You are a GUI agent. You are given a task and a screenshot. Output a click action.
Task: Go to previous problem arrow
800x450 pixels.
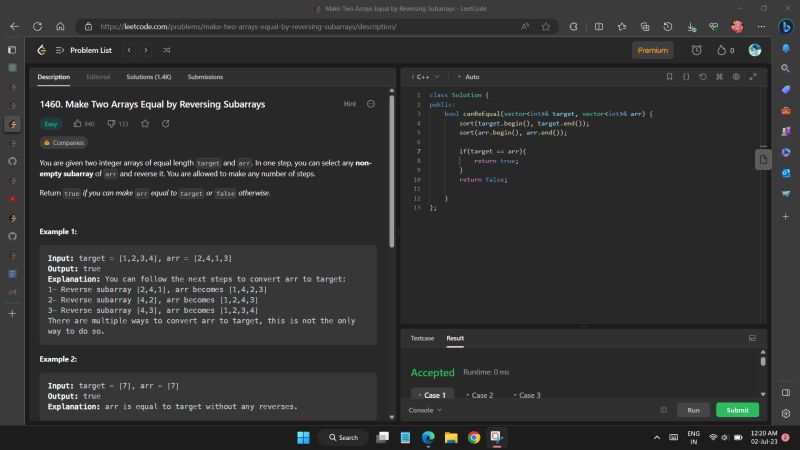[x=129, y=50]
